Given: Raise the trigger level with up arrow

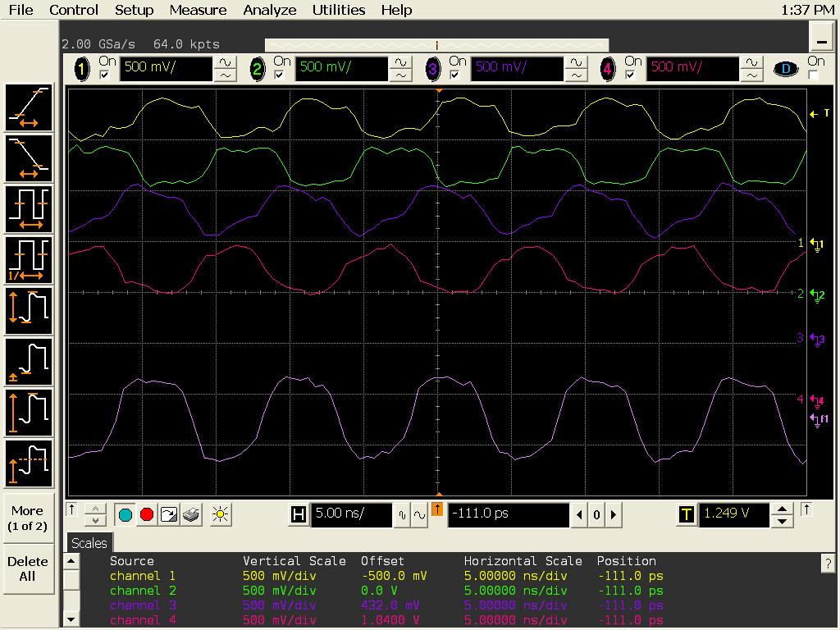Looking at the screenshot, I should click(782, 509).
